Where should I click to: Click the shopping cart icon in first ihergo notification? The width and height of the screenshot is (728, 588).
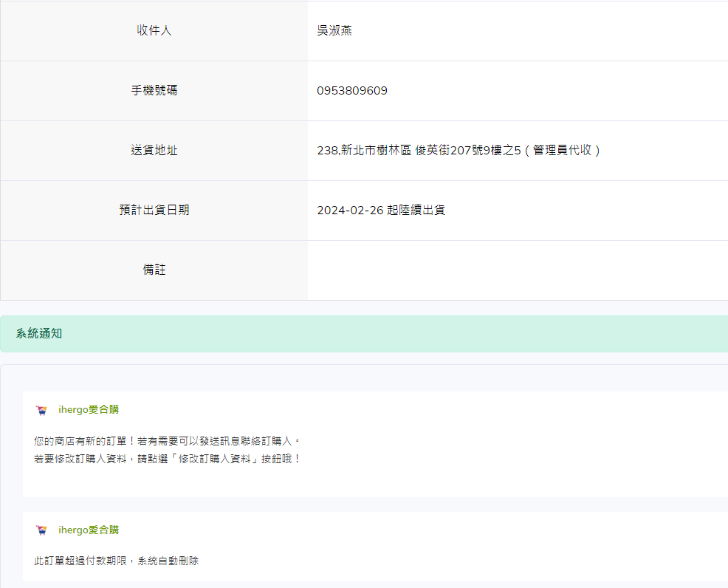tap(42, 410)
